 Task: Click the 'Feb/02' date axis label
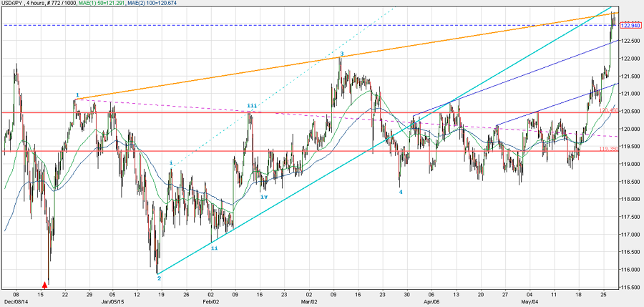coord(211,303)
